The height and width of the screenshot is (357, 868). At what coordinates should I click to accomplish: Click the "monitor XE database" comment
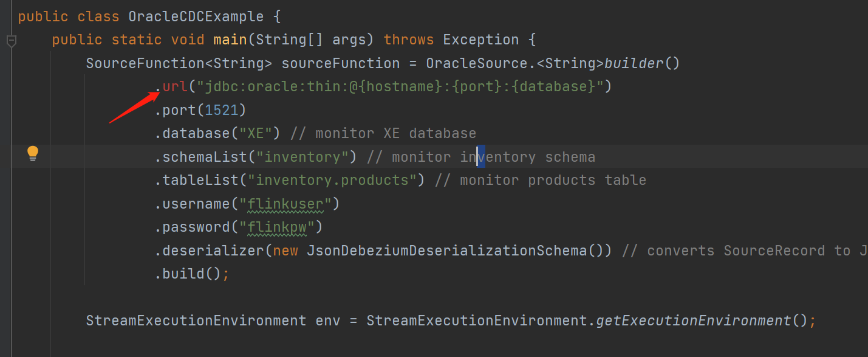tap(383, 133)
